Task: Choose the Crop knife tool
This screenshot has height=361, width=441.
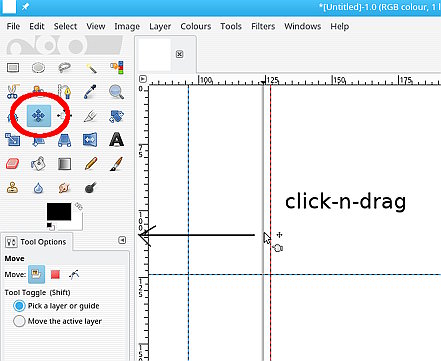Action: (90, 116)
